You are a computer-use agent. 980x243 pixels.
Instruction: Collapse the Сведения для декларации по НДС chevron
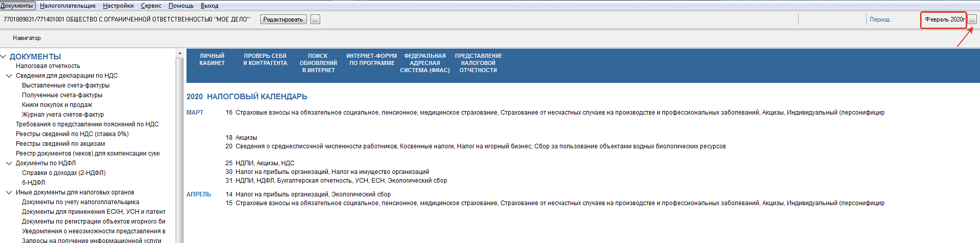click(9, 76)
